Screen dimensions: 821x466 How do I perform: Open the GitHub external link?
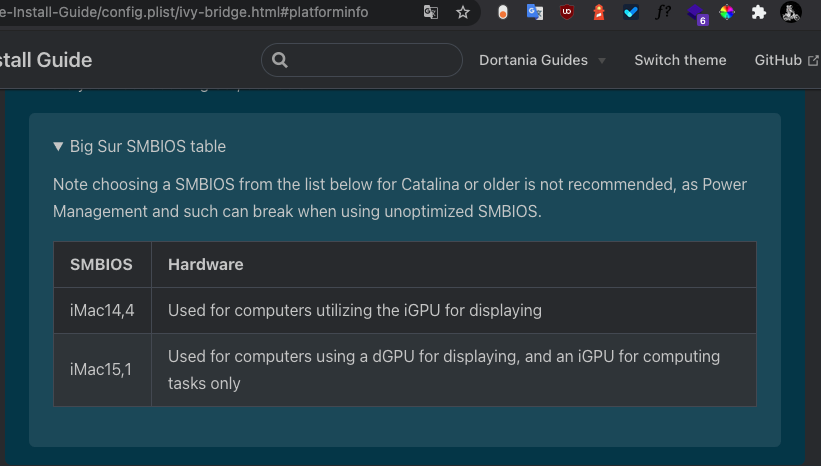tap(785, 60)
